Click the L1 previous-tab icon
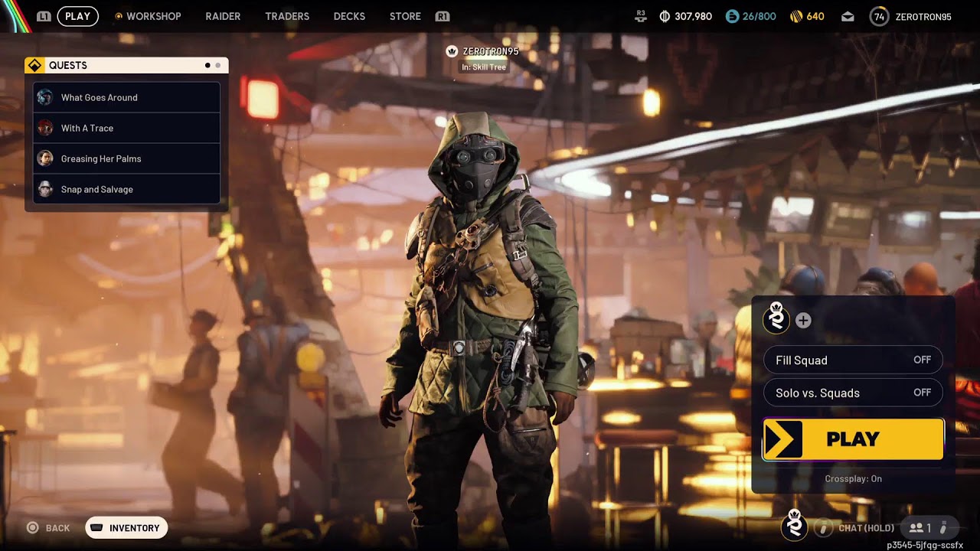 (44, 16)
